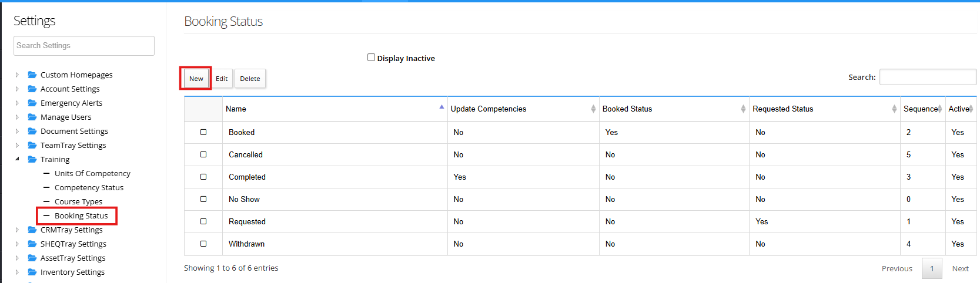
Task: Click the Document Settings folder icon
Action: pos(32,131)
